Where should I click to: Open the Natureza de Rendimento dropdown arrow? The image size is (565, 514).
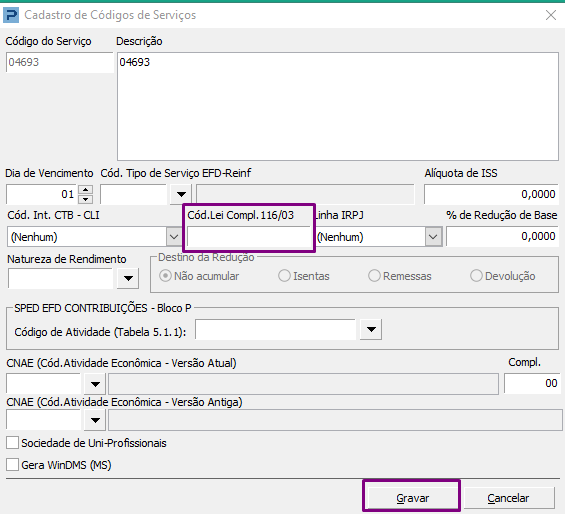(128, 278)
